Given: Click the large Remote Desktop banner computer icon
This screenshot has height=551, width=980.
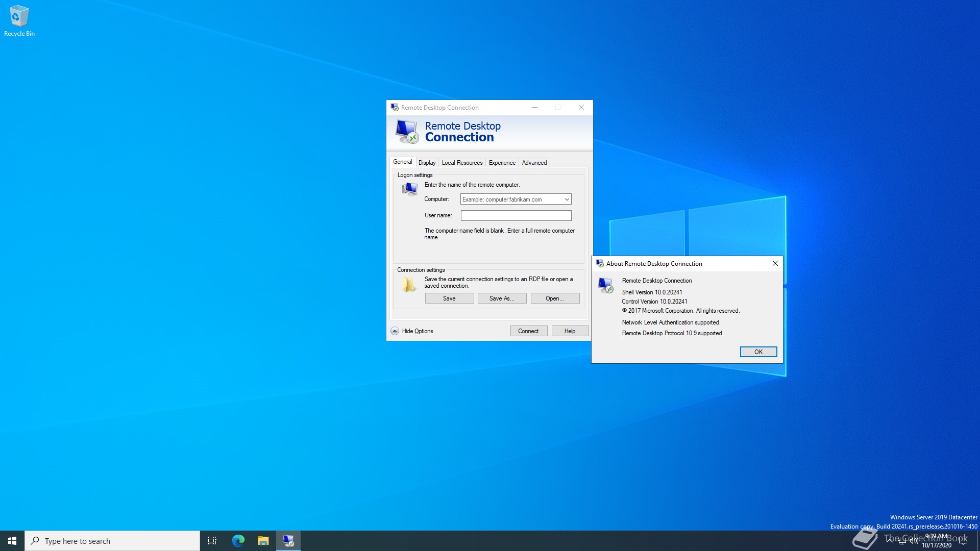Looking at the screenshot, I should coord(407,132).
